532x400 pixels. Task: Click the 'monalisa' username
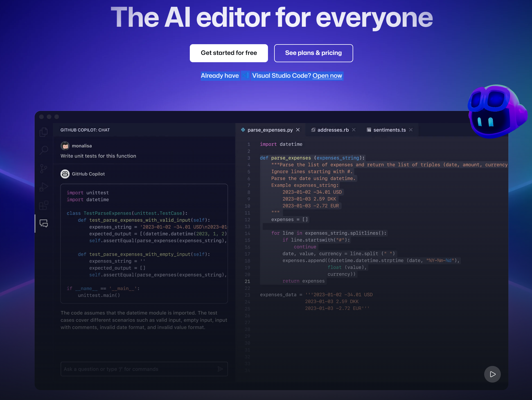point(82,146)
